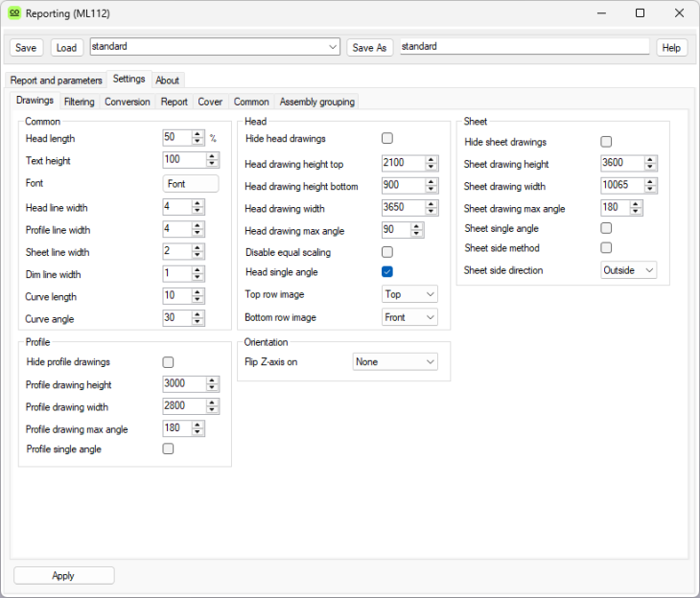Click the Reporting app icon in title bar

14,13
